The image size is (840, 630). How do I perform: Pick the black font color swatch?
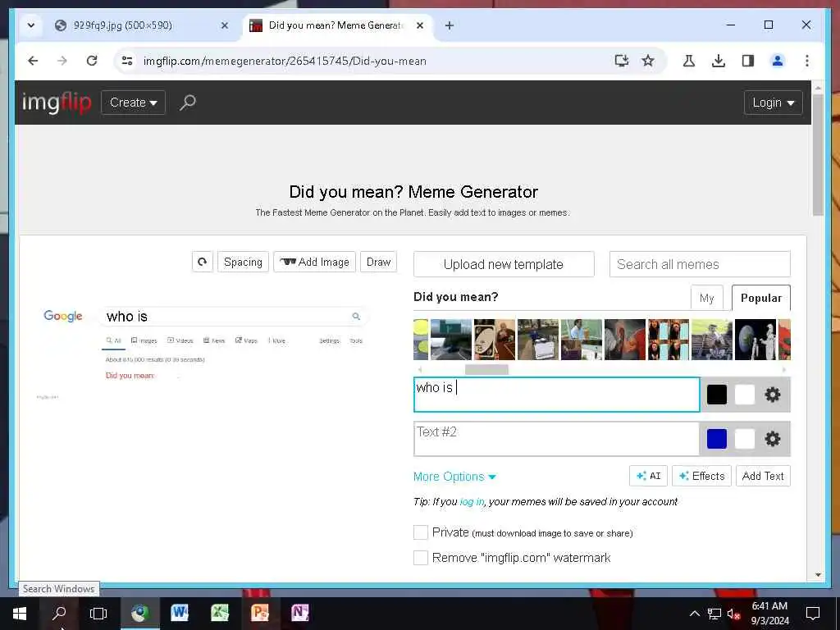(717, 395)
